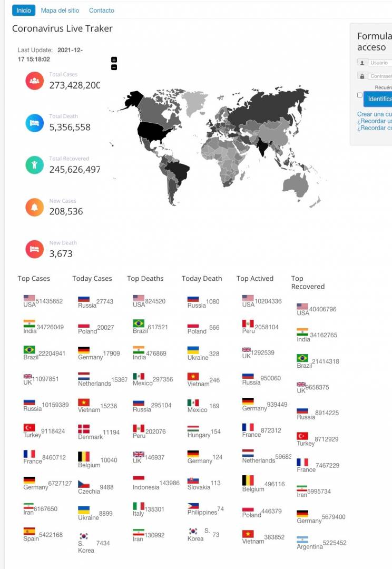
Task: Click the orange New Cases bell icon
Action: tap(34, 207)
